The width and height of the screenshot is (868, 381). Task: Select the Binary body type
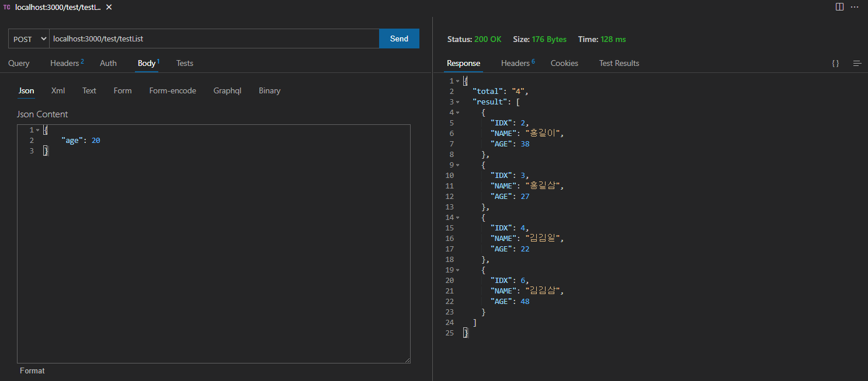pos(270,90)
